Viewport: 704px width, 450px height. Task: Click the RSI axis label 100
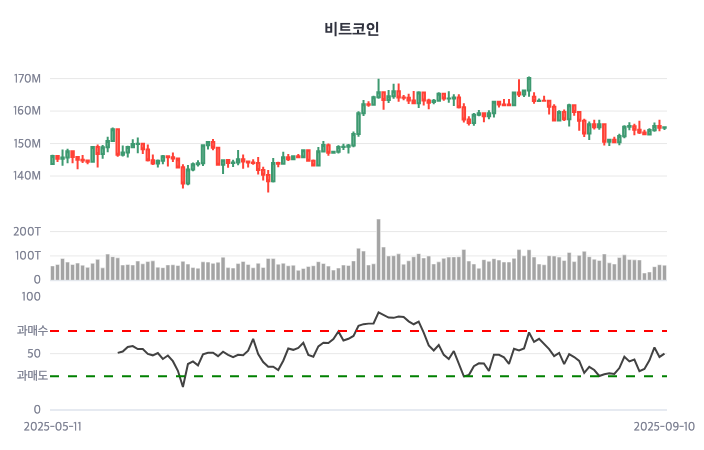pos(31,297)
